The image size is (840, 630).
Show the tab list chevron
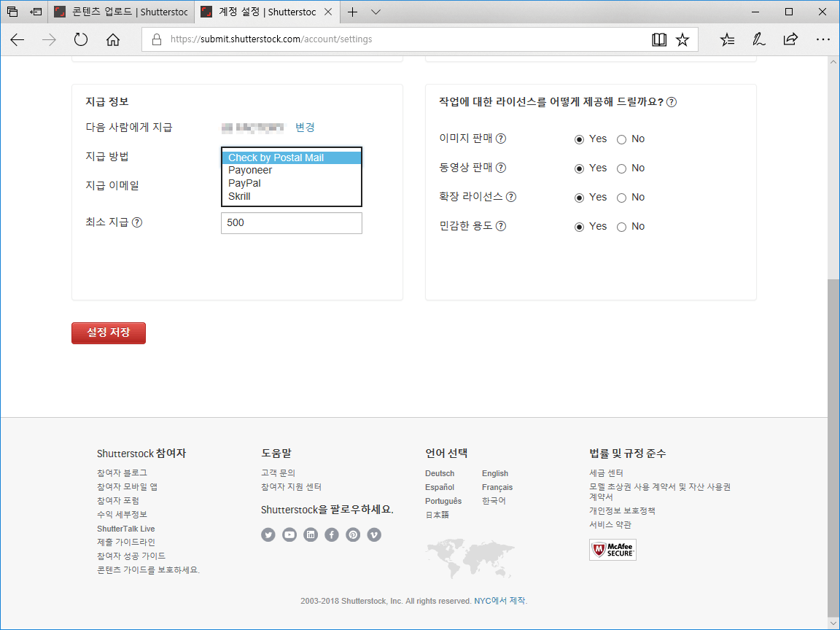[376, 12]
